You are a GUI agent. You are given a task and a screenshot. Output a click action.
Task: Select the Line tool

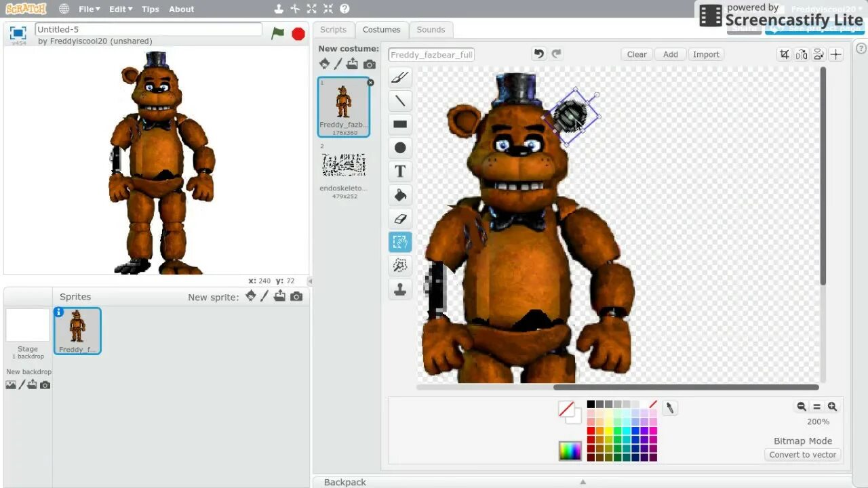[x=400, y=101]
